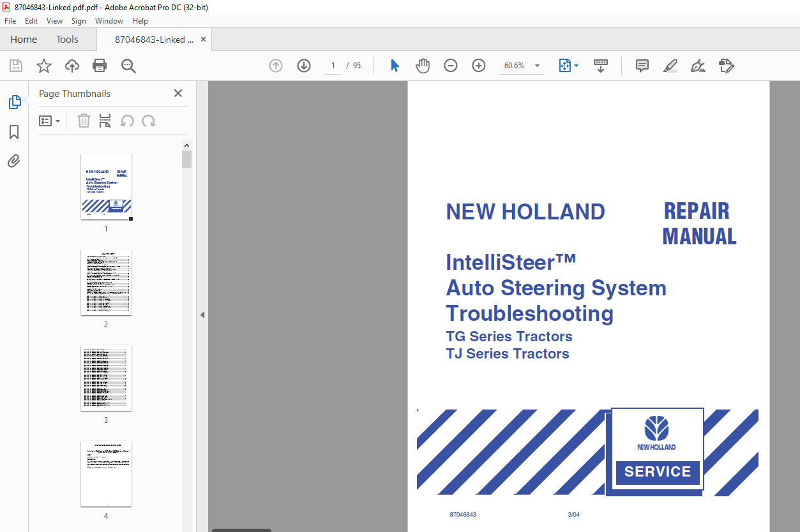Open thumbnail options dropdown menu

pyautogui.click(x=50, y=121)
